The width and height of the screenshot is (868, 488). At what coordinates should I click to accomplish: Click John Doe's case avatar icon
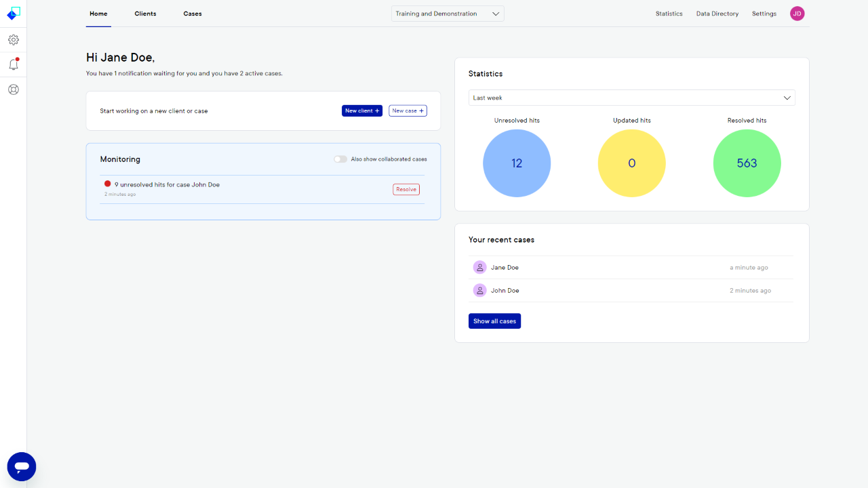click(479, 290)
